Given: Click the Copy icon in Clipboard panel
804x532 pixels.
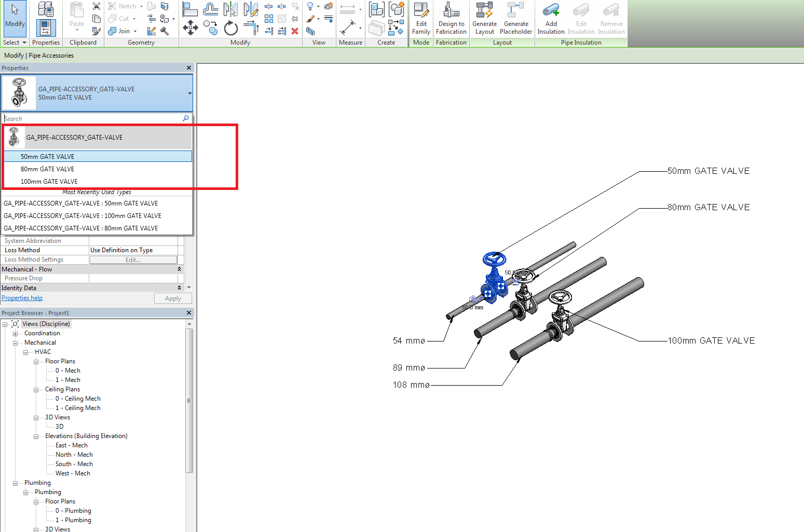Looking at the screenshot, I should coord(97,18).
